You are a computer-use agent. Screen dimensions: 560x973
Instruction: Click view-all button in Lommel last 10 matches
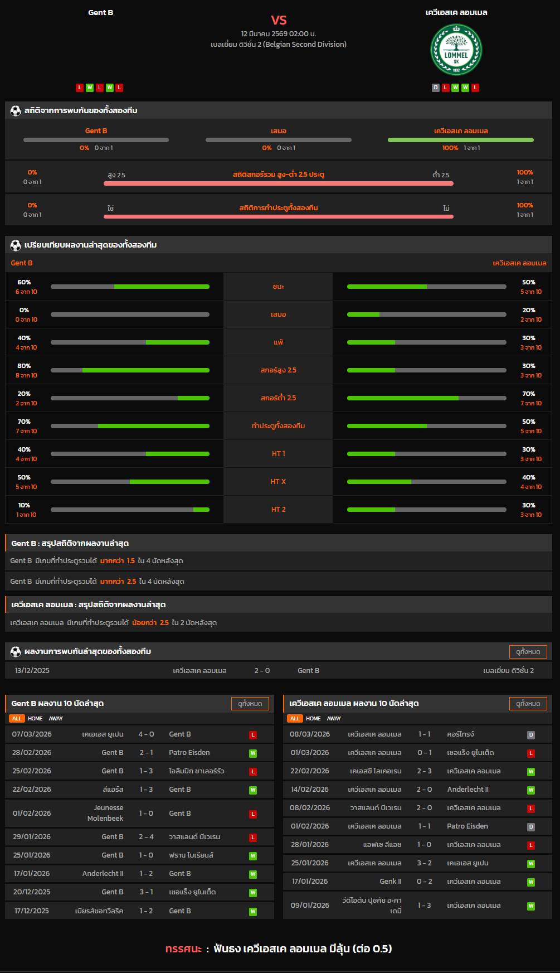click(x=528, y=704)
